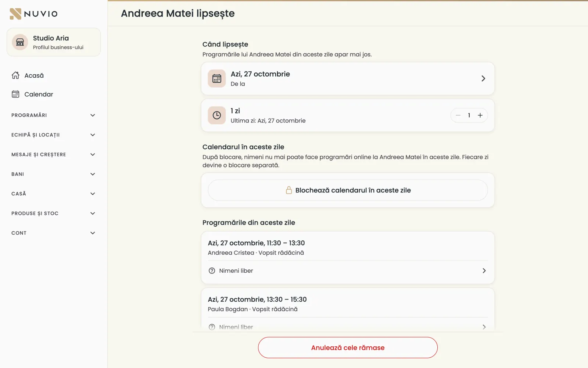Screen dimensions: 588x368
Task: Click the calendar icon beside Azi, 27 octombrie
Action: [x=217, y=78]
